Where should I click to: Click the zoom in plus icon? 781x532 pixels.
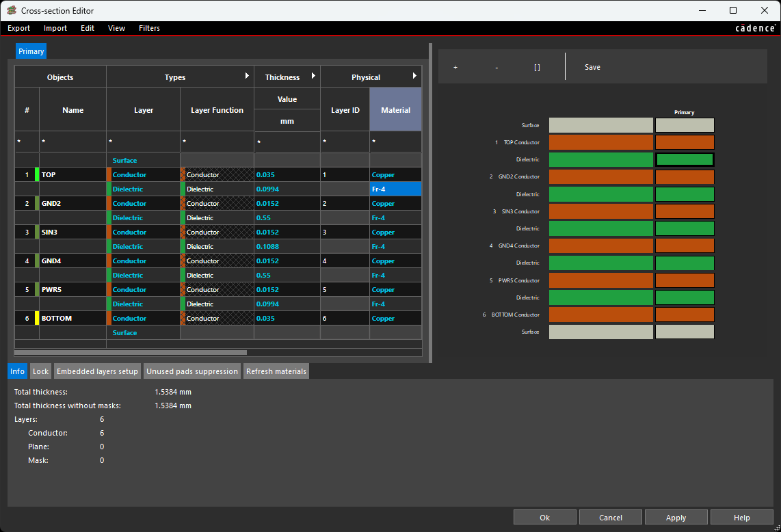point(455,67)
